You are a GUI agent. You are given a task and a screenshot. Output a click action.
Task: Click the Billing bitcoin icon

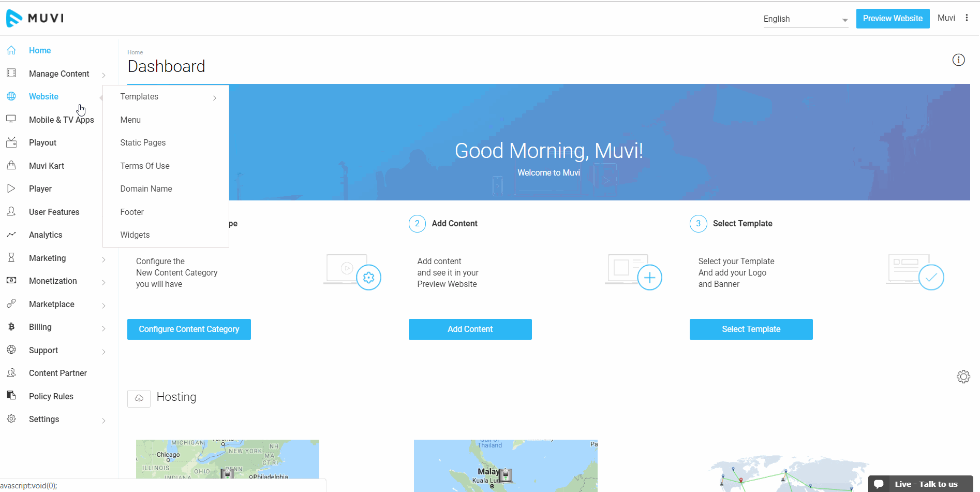click(11, 327)
